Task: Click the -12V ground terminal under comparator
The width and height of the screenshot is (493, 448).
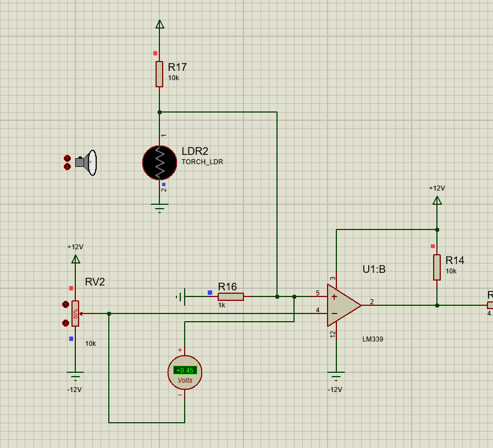Action: pyautogui.click(x=336, y=377)
